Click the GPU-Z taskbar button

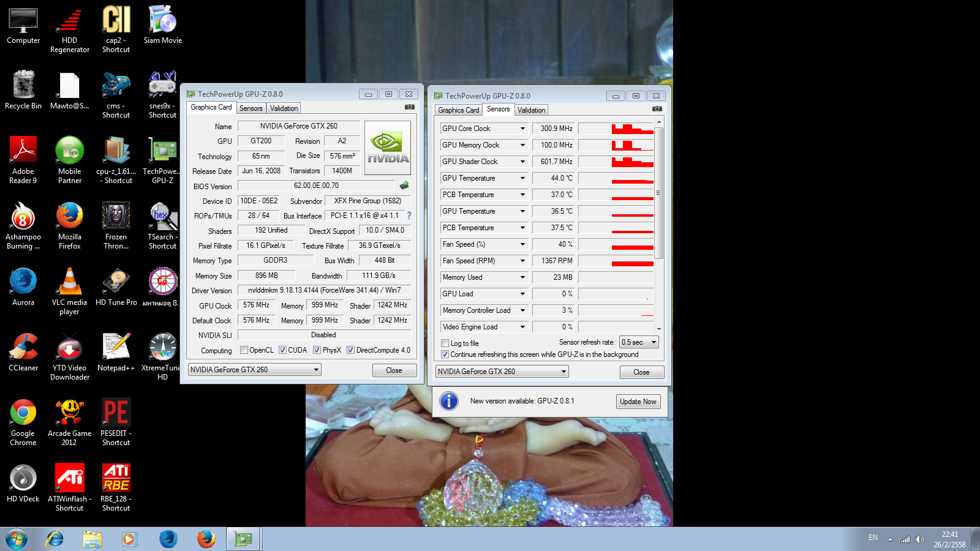[244, 539]
